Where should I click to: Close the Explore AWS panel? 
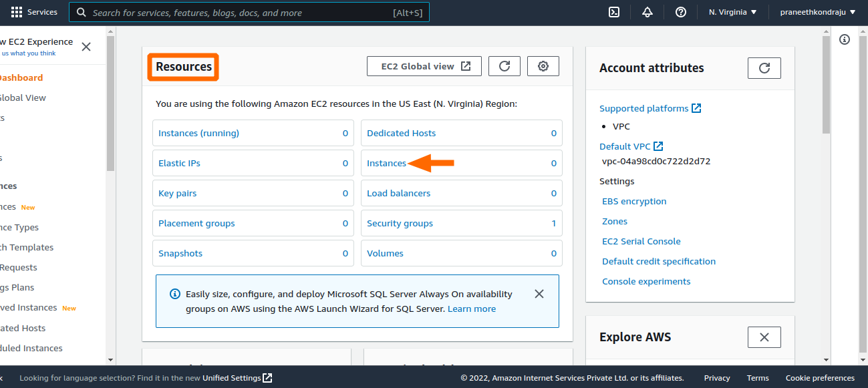click(x=764, y=337)
